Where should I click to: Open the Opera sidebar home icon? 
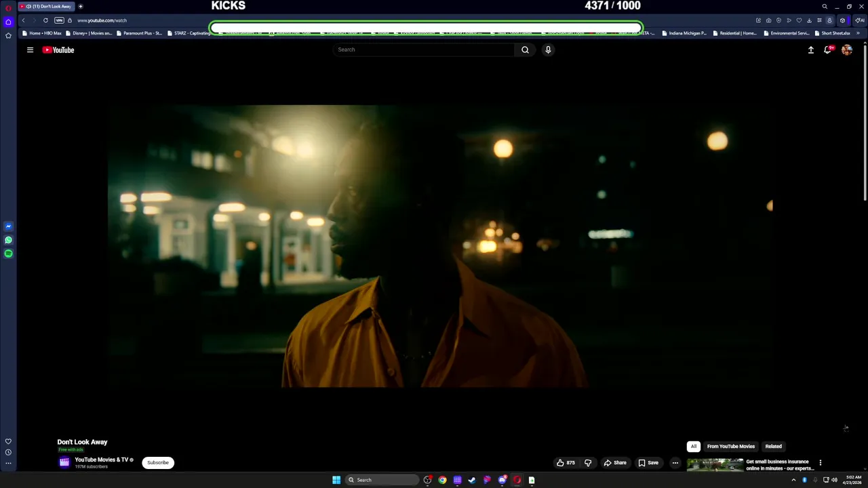pyautogui.click(x=8, y=22)
